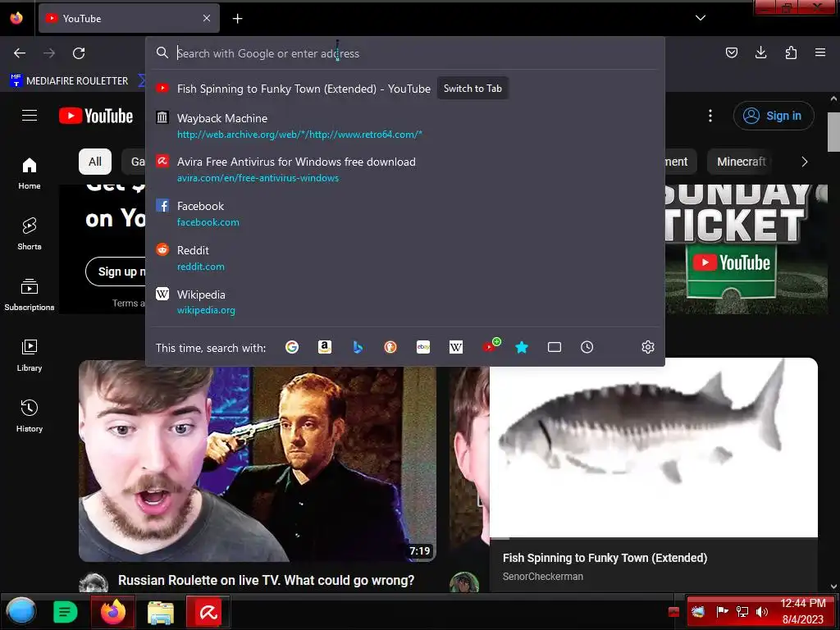Click the page vertical scrollbar thumb
The image size is (840, 630).
click(833, 132)
